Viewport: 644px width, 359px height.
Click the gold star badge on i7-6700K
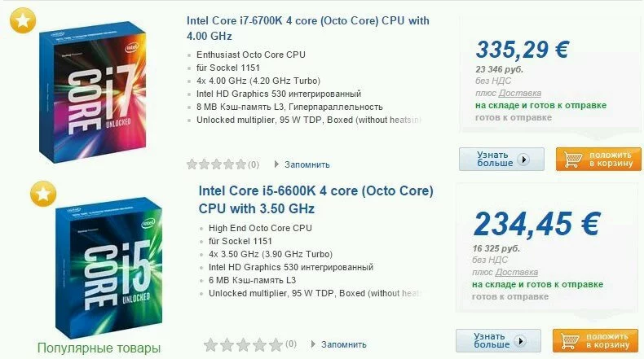coord(22,20)
